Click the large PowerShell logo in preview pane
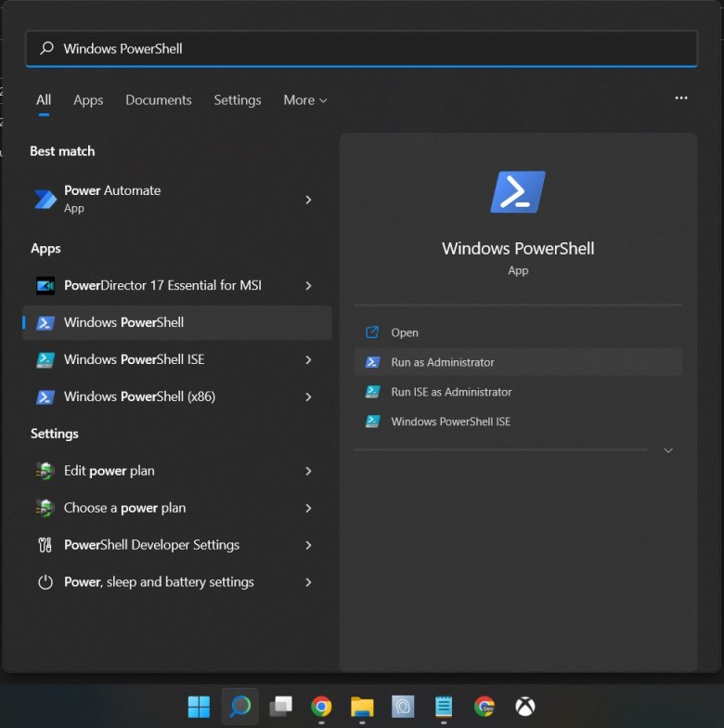Screen dimensions: 724x728 coord(518,191)
